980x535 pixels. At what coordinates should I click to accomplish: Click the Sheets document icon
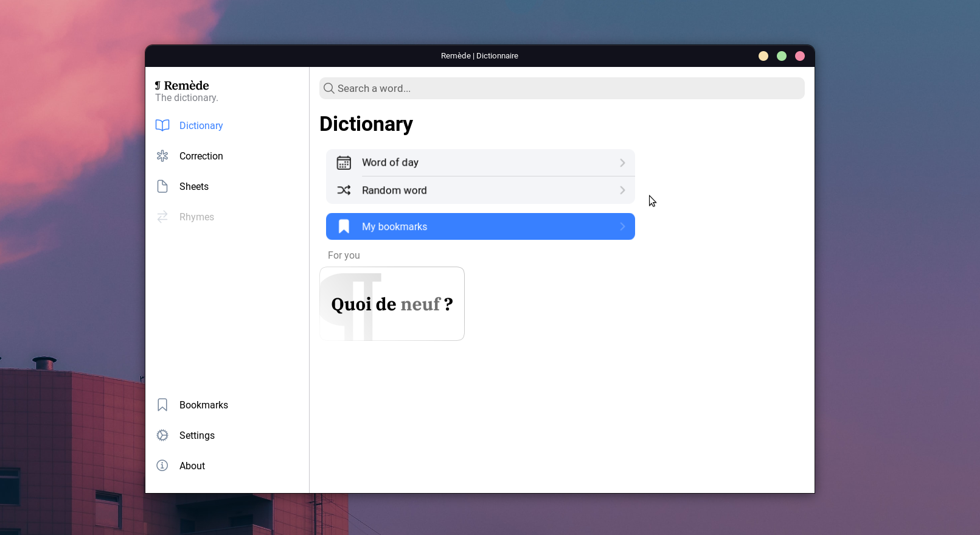coord(162,186)
